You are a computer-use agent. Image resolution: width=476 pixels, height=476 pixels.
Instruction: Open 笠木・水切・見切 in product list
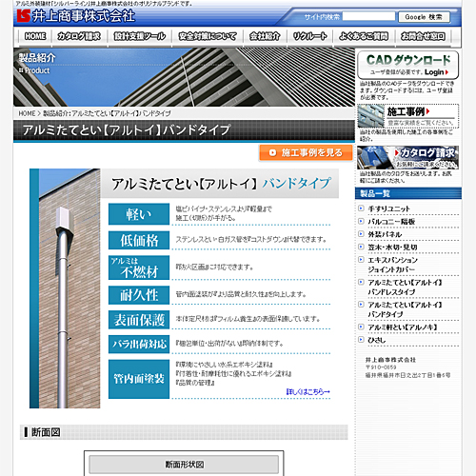tap(392, 248)
